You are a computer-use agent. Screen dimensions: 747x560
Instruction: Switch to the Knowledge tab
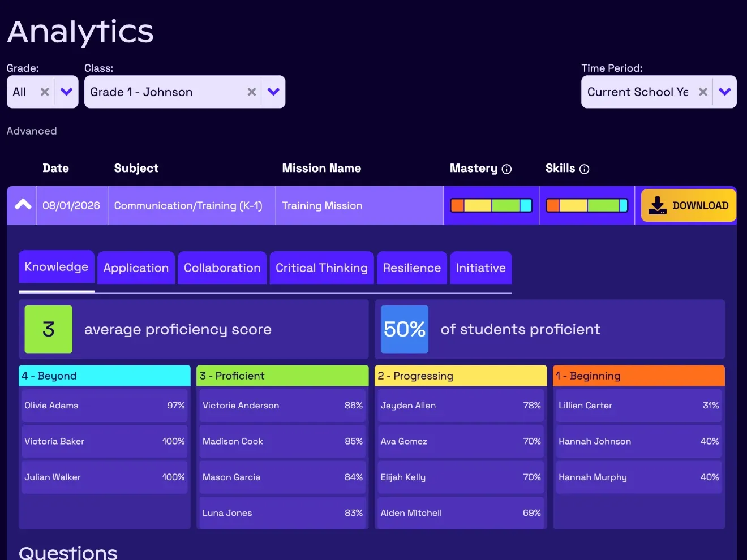(57, 267)
